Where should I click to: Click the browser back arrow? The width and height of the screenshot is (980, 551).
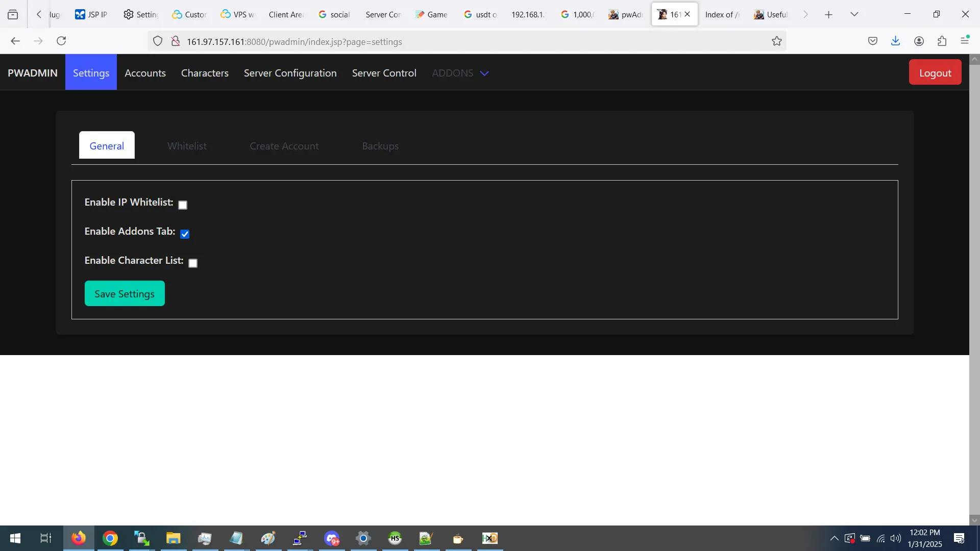(15, 41)
